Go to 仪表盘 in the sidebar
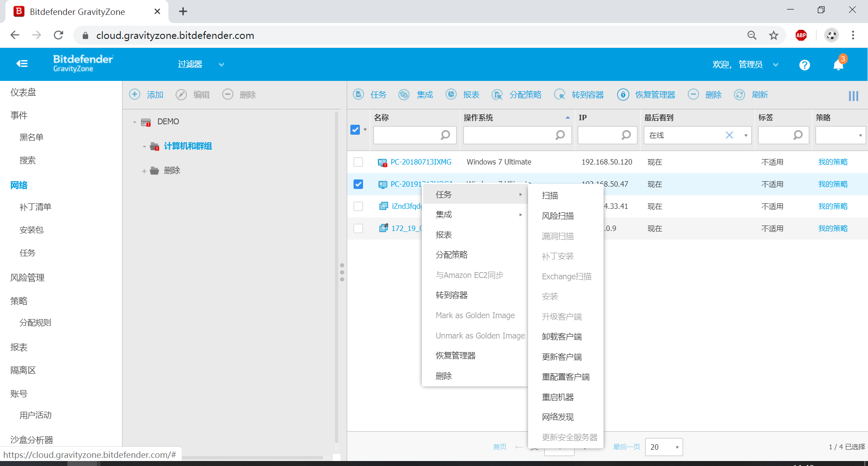 coord(23,92)
